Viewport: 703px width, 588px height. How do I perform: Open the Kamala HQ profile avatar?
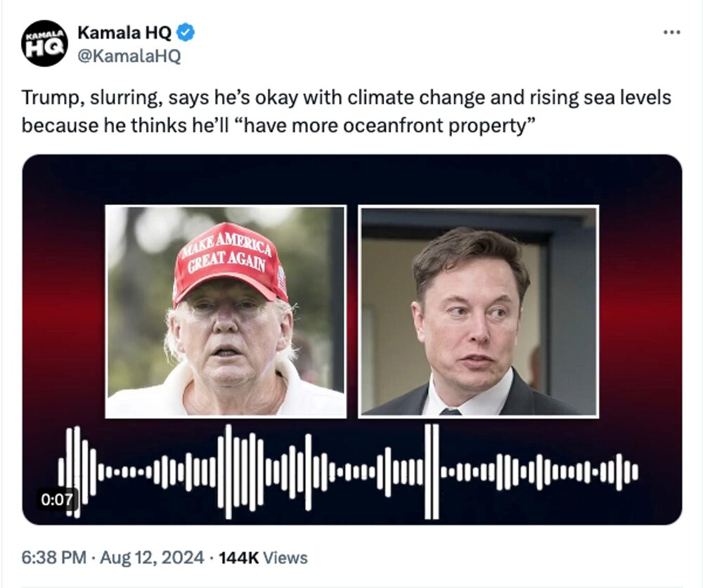tap(44, 44)
